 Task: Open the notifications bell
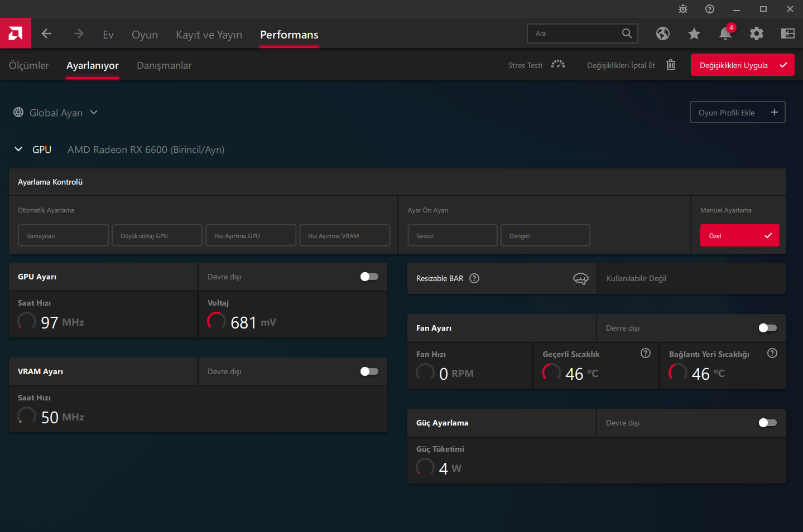(725, 34)
